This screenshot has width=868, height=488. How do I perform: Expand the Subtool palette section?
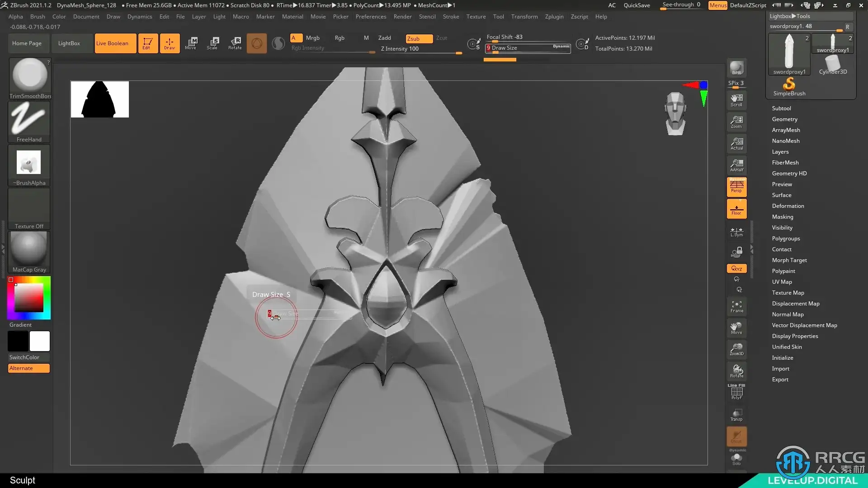point(781,108)
